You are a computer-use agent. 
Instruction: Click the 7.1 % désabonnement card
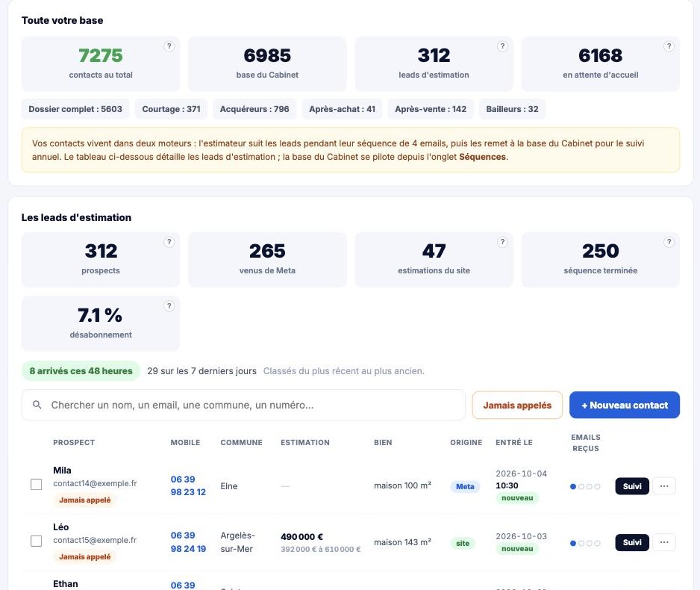[101, 323]
